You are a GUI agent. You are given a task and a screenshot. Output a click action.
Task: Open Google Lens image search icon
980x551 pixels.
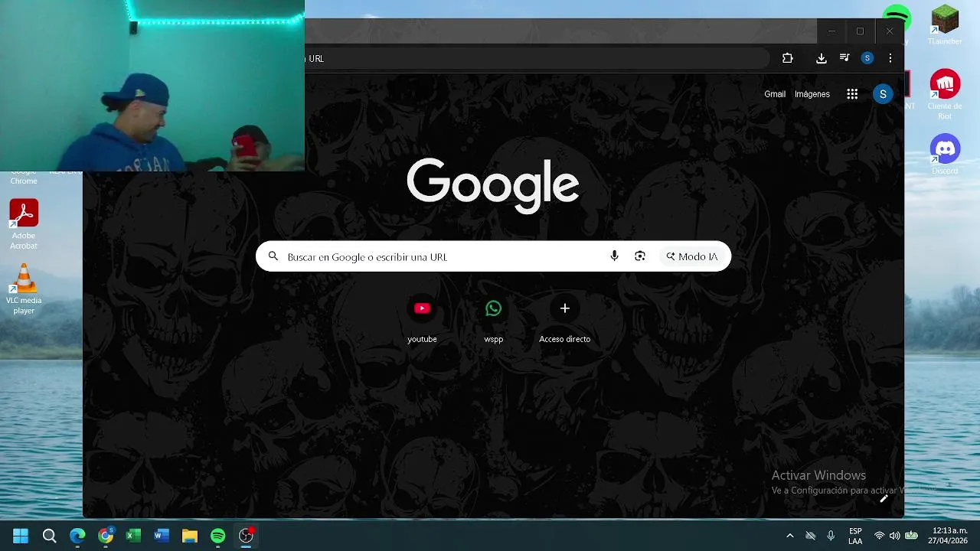click(x=640, y=256)
